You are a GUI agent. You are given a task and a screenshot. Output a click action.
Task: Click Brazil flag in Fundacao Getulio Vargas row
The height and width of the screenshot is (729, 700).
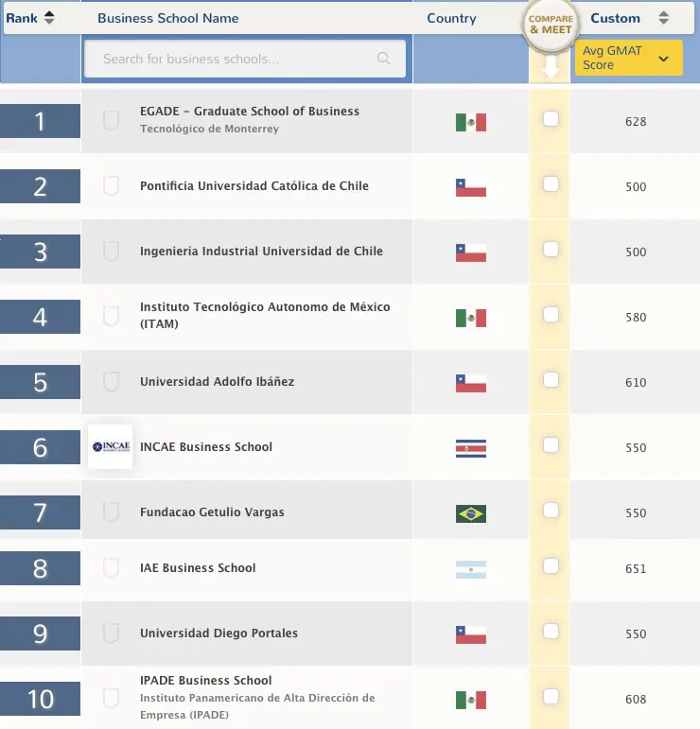tap(471, 514)
